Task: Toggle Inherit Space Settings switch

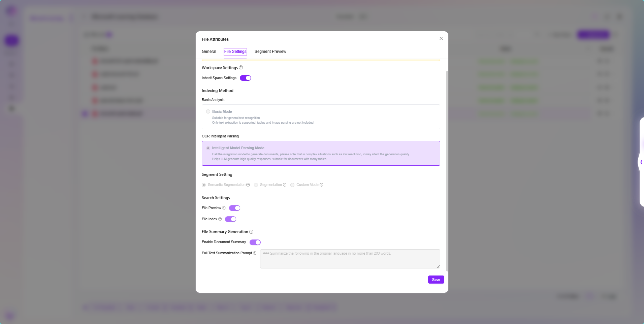Action: 245,78
